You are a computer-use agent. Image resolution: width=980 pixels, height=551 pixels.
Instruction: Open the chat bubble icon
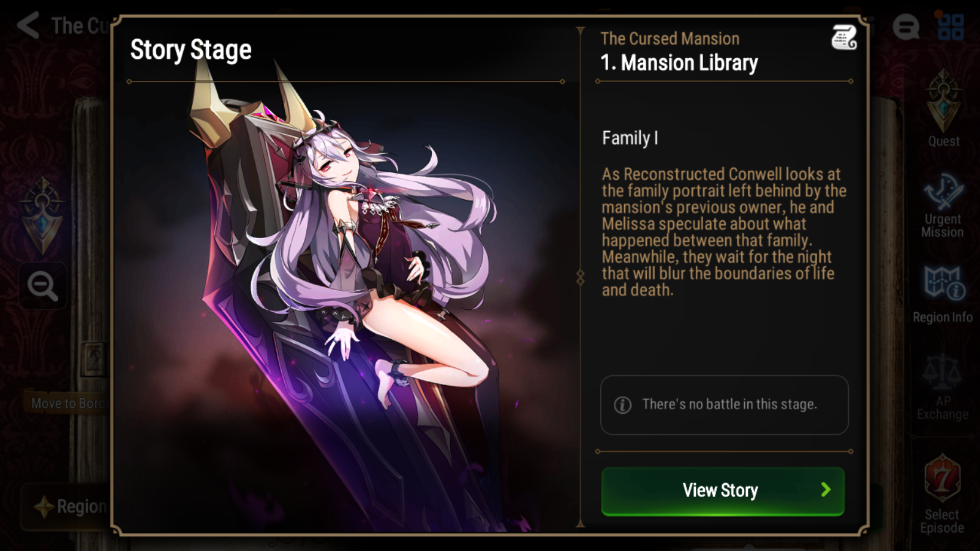pos(905,26)
